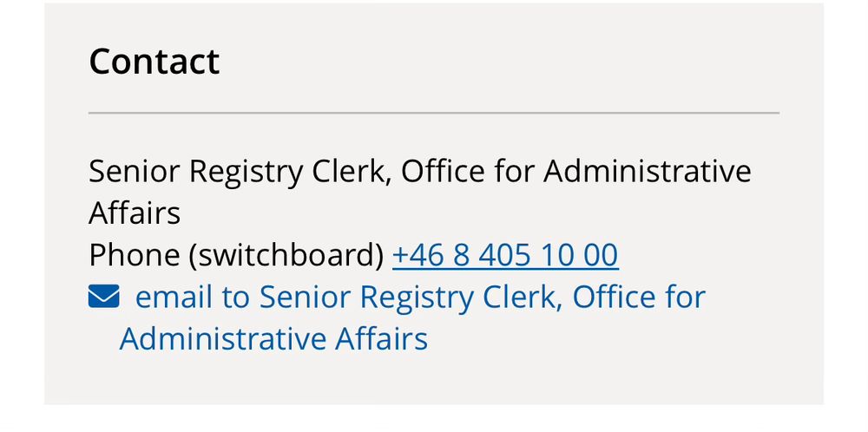Click the black word 'Clerk,' in title
868x432 pixels.
(x=348, y=172)
